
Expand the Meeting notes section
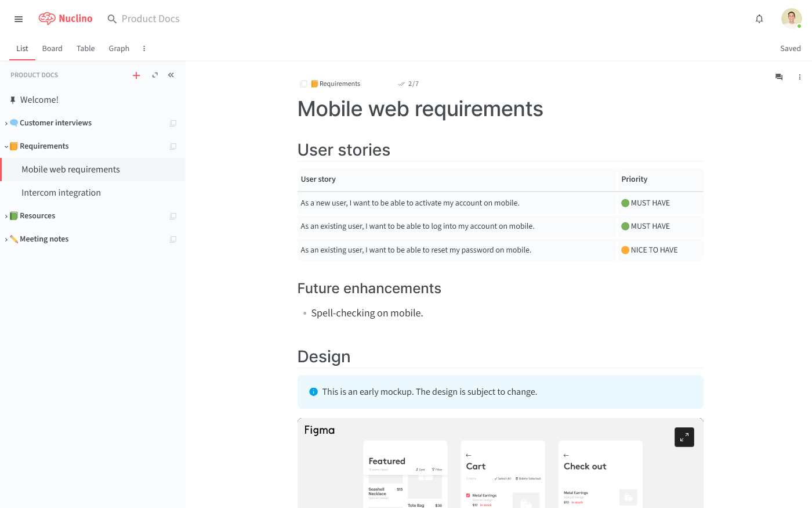coord(6,239)
